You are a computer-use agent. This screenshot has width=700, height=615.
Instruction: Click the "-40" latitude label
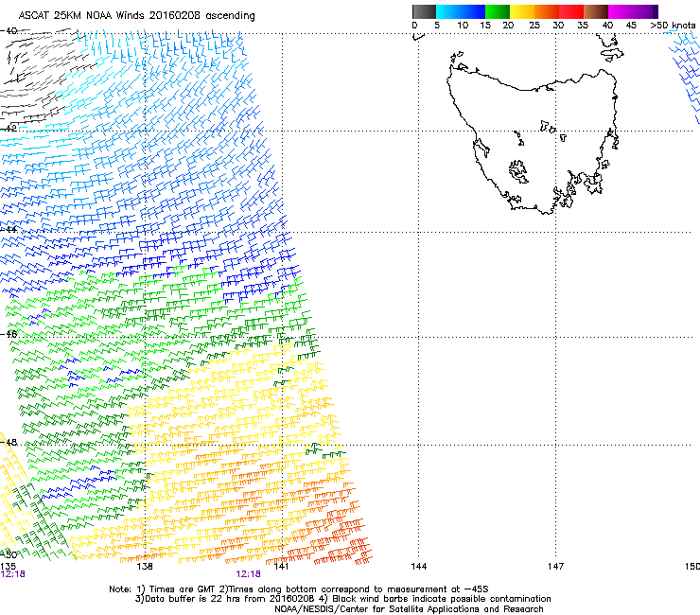pyautogui.click(x=9, y=31)
